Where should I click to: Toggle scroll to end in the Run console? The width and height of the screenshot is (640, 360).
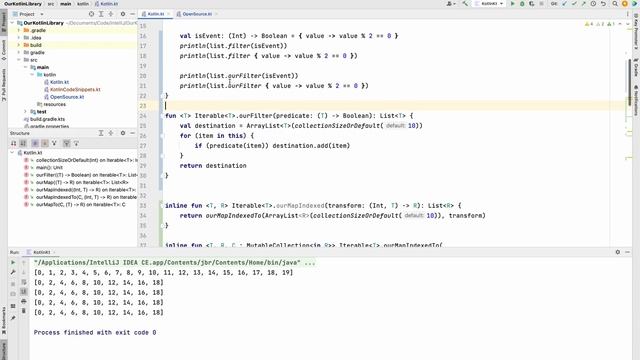(x=24, y=292)
